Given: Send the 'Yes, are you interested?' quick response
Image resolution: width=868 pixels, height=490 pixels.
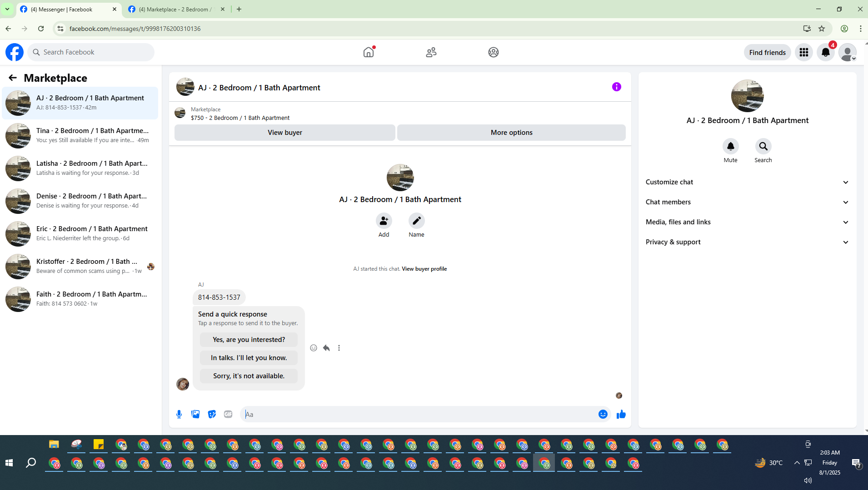Looking at the screenshot, I should [249, 340].
